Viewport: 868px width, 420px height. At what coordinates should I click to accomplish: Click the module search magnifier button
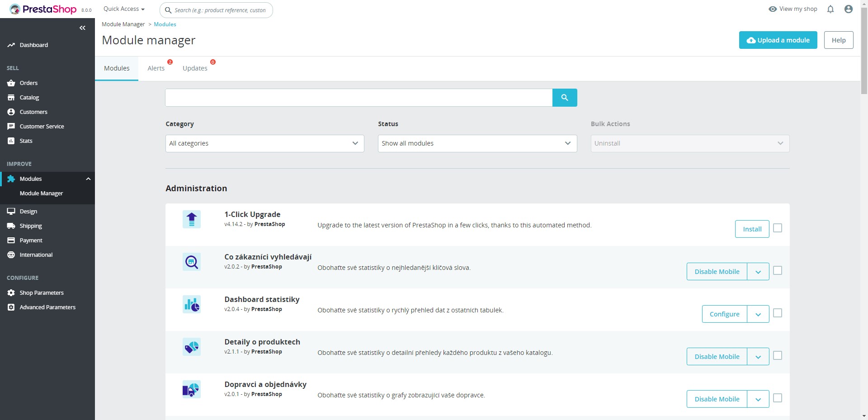(x=564, y=97)
